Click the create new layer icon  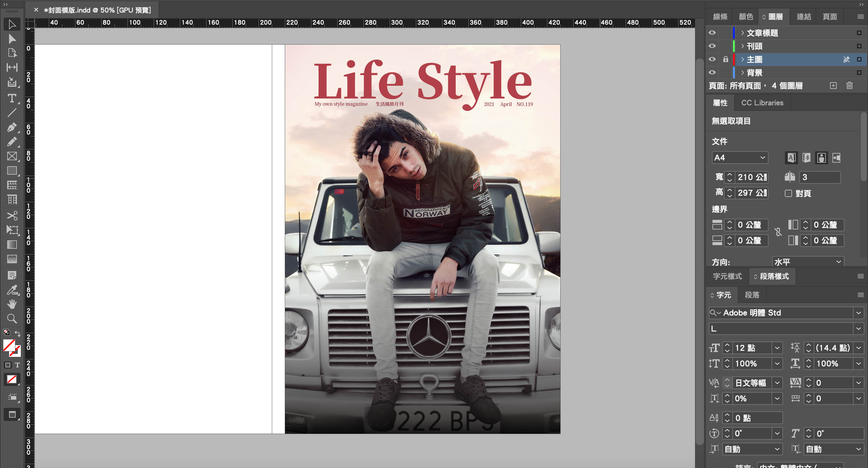pos(833,86)
